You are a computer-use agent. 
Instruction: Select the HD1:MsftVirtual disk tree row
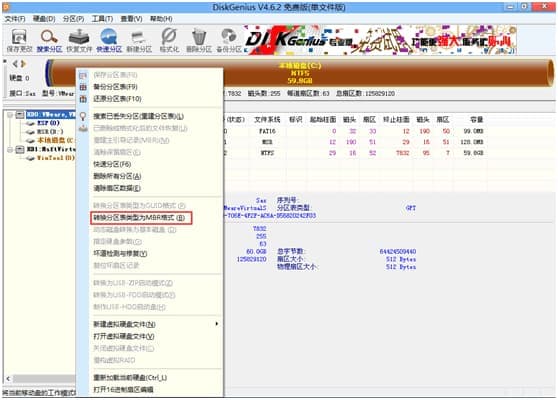click(x=51, y=149)
